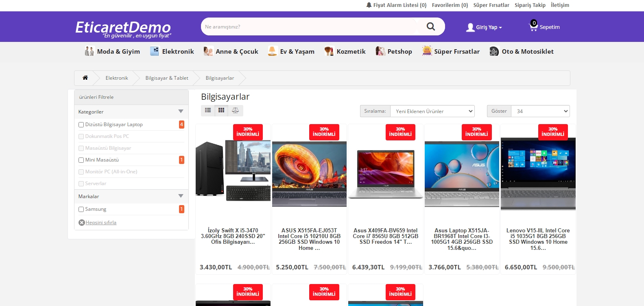644x306 pixels.
Task: Toggle Monitör PC (All-in-One) checkbox
Action: point(81,172)
